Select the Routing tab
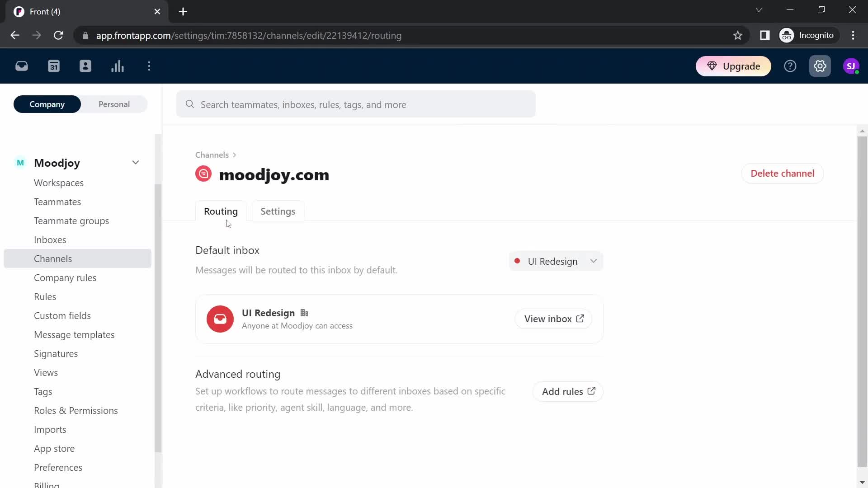The width and height of the screenshot is (868, 488). pyautogui.click(x=221, y=211)
